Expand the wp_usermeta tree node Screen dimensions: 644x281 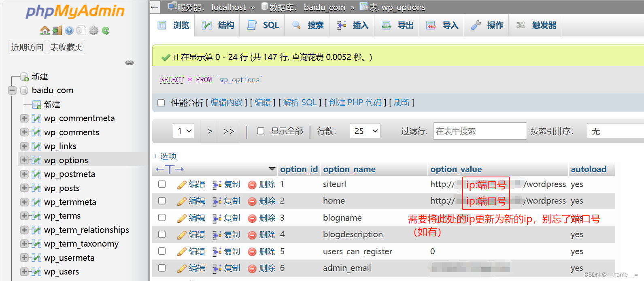[24, 258]
